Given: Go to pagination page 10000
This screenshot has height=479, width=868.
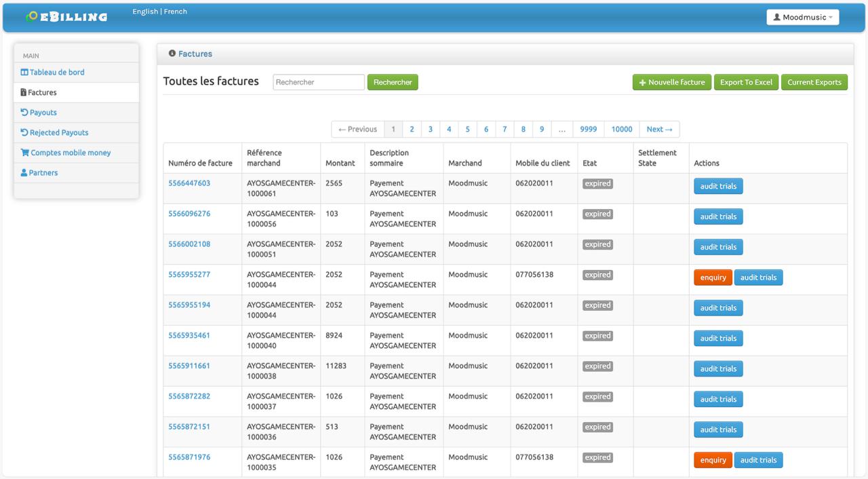Looking at the screenshot, I should tap(622, 130).
